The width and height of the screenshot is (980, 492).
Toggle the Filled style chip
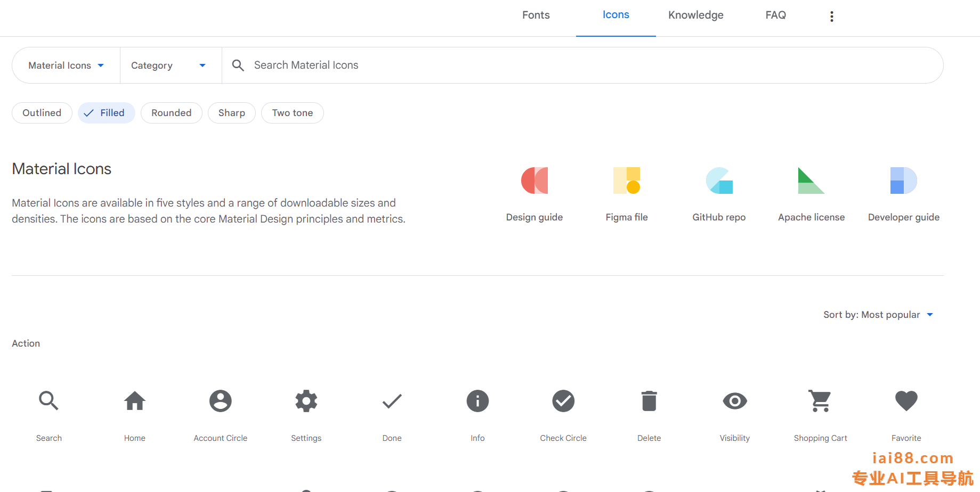[106, 113]
